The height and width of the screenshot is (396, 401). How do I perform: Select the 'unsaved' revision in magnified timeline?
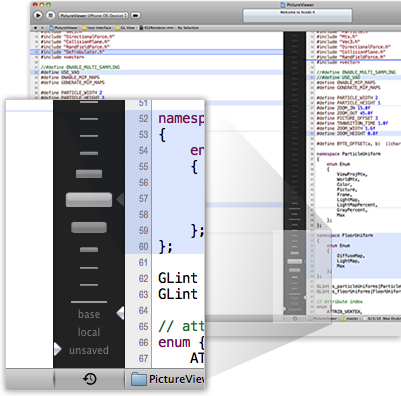coord(89,350)
